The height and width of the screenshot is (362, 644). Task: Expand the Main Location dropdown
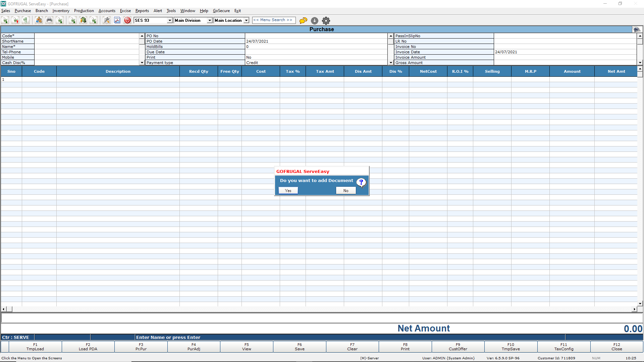[246, 20]
